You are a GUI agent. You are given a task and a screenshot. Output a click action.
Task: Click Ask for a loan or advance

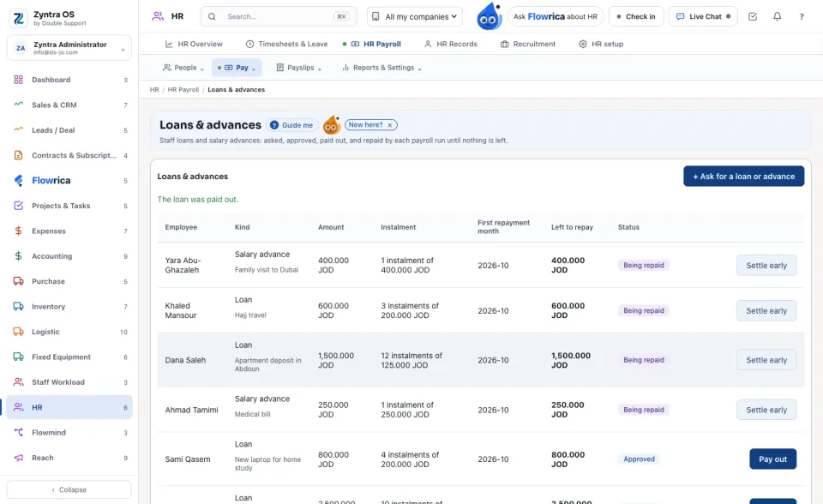click(x=744, y=177)
